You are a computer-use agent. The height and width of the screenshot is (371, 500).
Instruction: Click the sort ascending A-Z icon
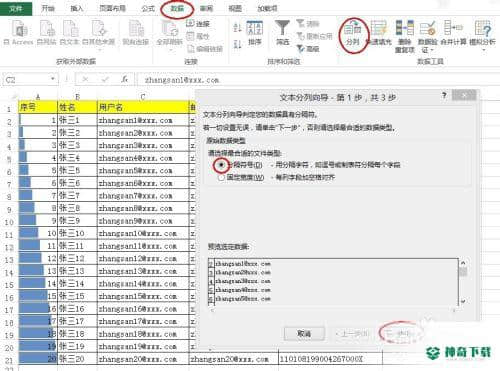pos(237,27)
